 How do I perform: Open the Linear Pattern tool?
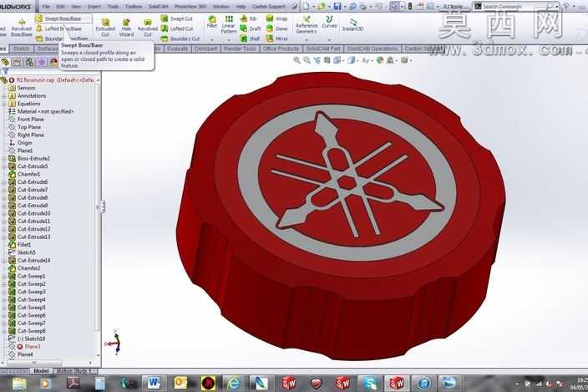pyautogui.click(x=228, y=24)
